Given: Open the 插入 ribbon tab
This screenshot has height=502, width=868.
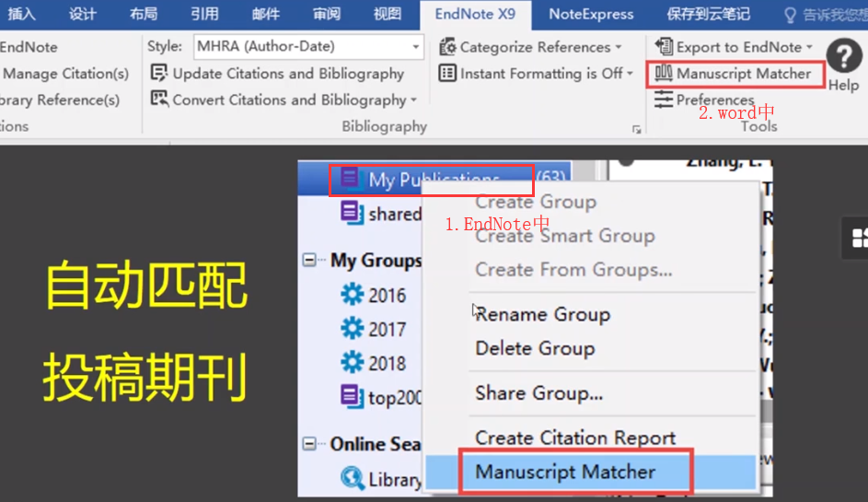Looking at the screenshot, I should click(x=22, y=14).
